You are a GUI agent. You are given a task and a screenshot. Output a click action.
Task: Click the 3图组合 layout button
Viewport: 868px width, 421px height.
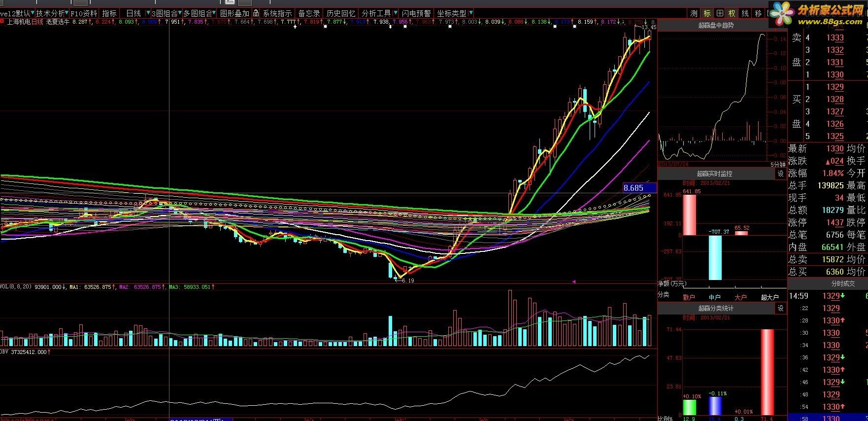coord(165,13)
